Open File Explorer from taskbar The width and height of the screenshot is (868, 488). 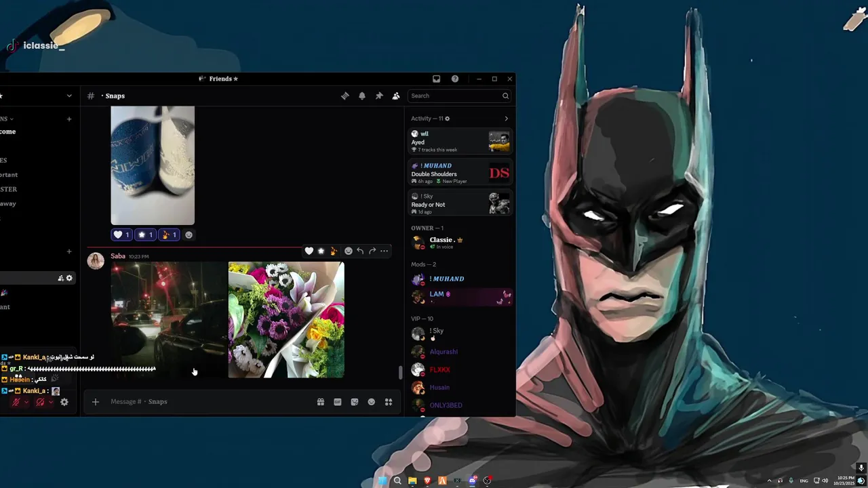(412, 481)
